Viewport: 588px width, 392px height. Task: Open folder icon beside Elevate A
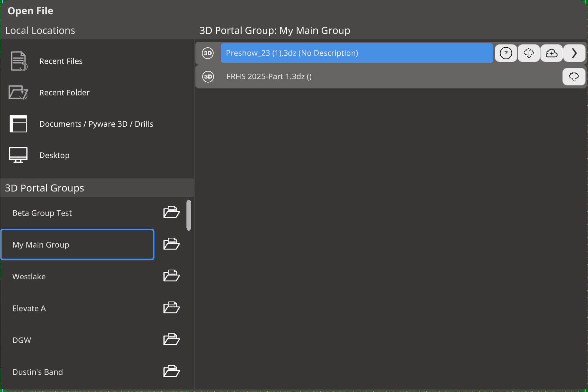pos(171,308)
